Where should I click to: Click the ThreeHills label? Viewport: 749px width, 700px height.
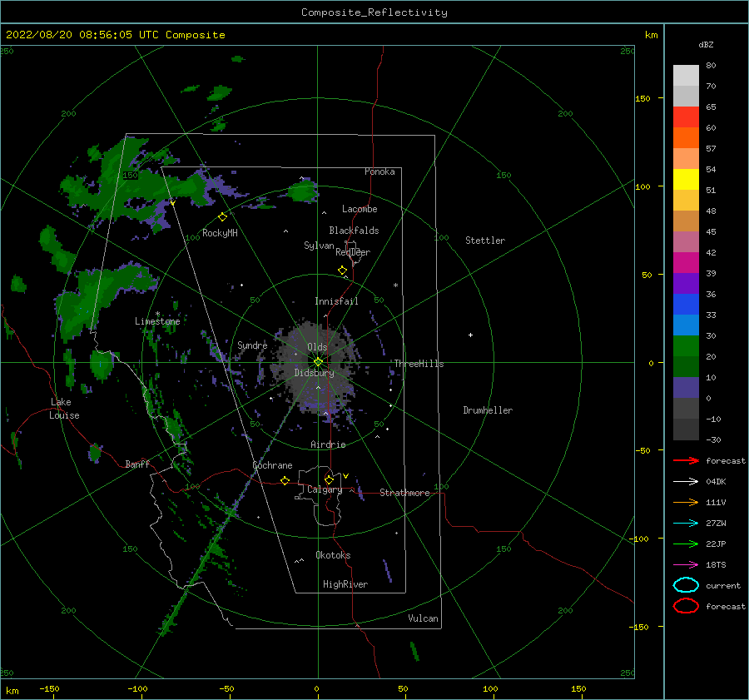[x=419, y=364]
